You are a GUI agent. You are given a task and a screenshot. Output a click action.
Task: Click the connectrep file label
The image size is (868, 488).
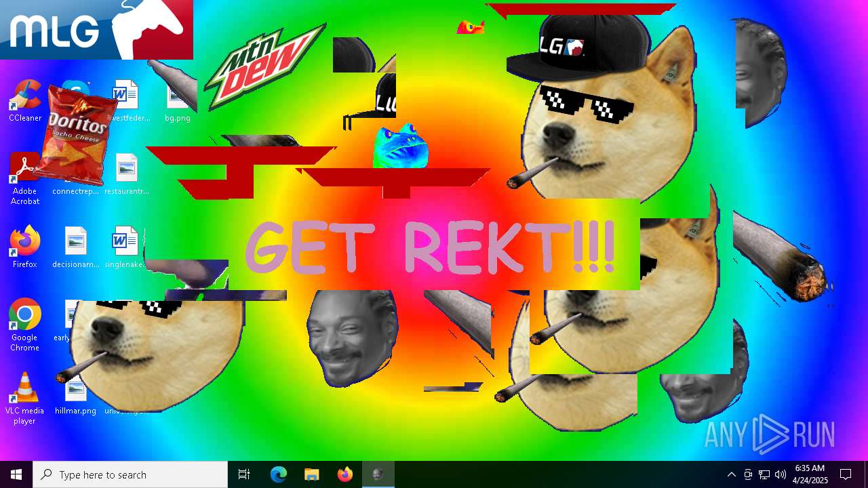point(75,191)
